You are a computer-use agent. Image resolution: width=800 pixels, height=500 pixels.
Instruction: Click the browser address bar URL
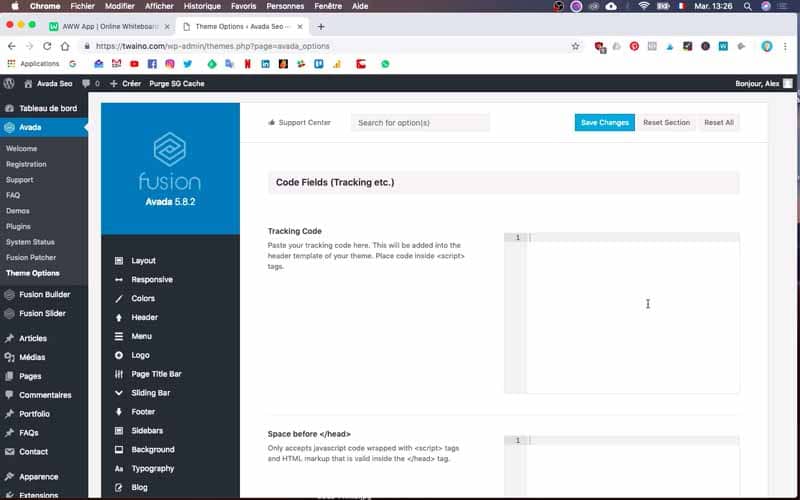pos(213,46)
